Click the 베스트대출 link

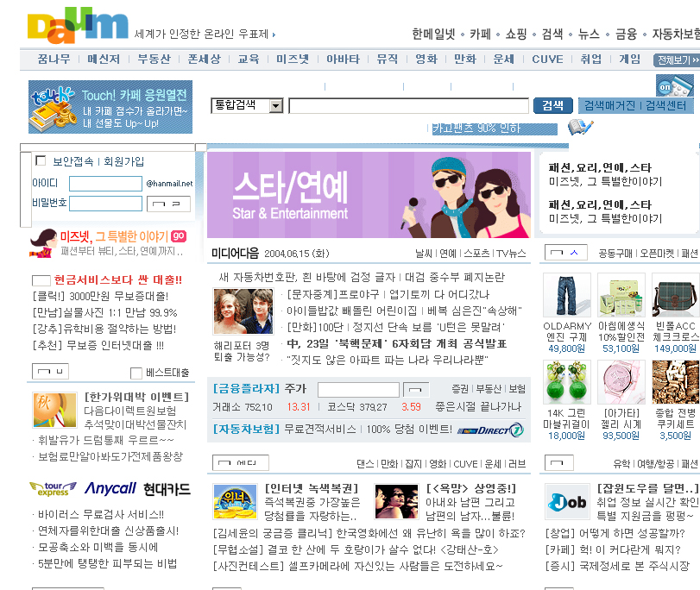167,373
